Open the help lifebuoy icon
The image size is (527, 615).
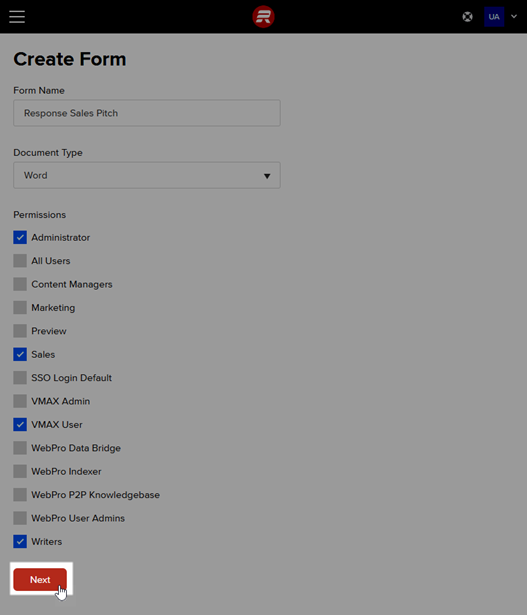pos(467,17)
